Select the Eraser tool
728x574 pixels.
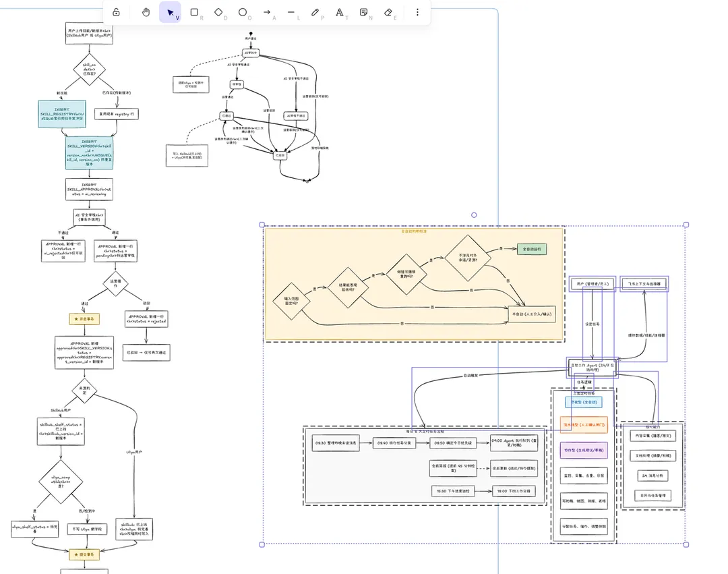tap(388, 12)
